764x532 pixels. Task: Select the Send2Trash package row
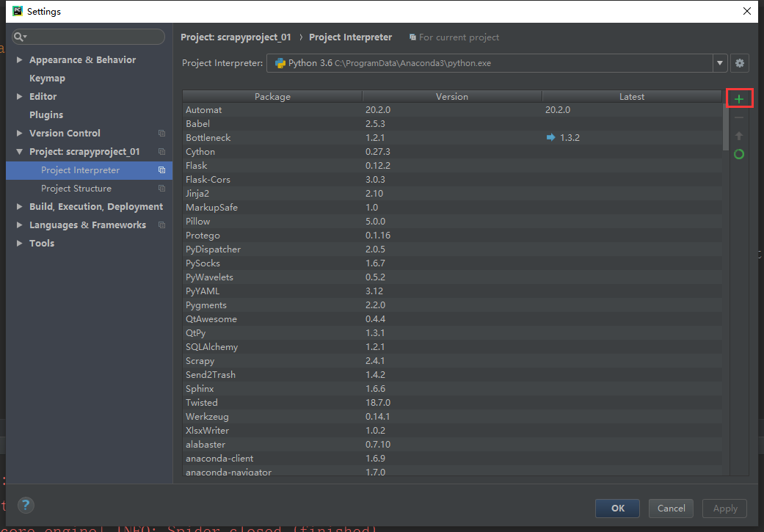point(452,375)
